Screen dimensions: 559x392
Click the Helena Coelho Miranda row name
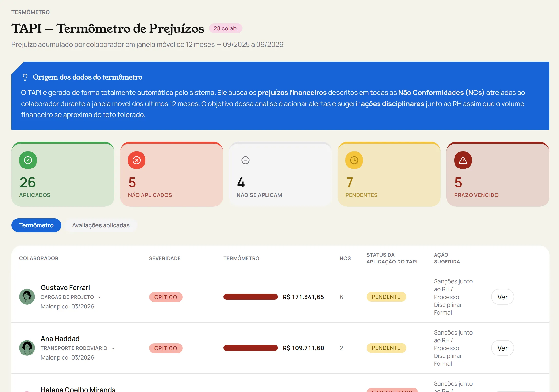point(78,389)
